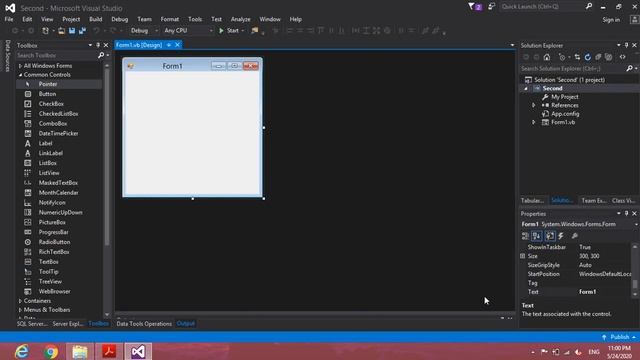Image resolution: width=640 pixels, height=360 pixels.
Task: Open the Output tab
Action: [x=186, y=324]
